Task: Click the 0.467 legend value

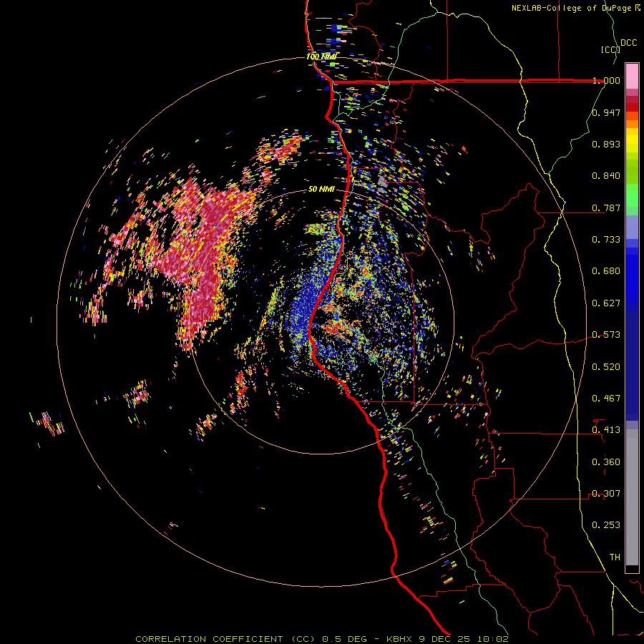Action: (606, 399)
